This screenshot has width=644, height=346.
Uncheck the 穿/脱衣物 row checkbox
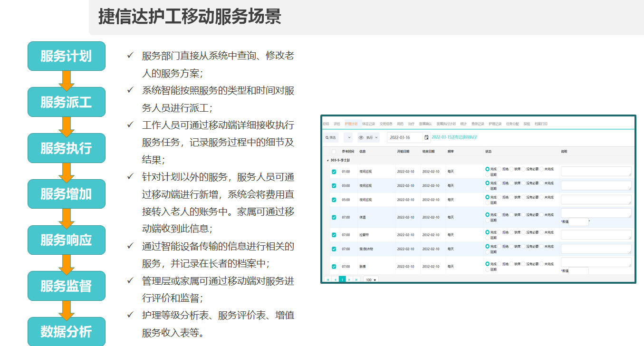[x=334, y=249]
